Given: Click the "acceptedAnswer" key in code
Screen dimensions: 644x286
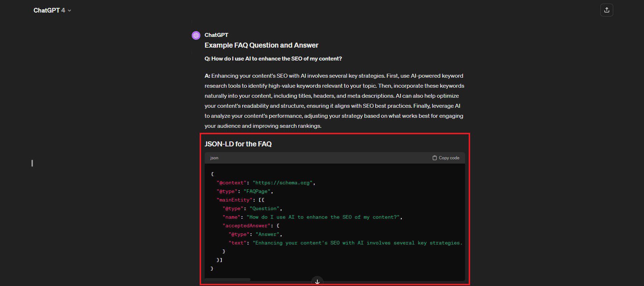Looking at the screenshot, I should pos(246,226).
